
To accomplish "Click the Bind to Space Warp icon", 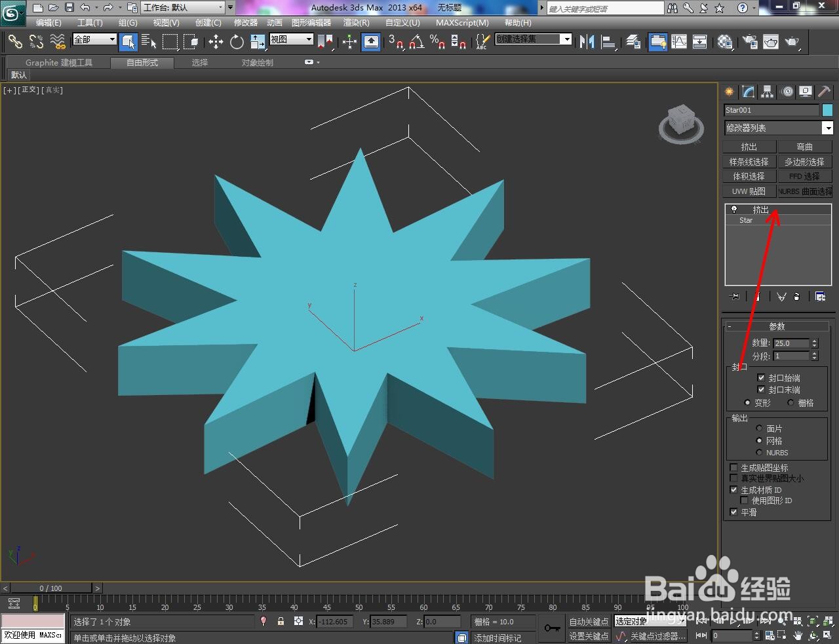I will [x=58, y=42].
